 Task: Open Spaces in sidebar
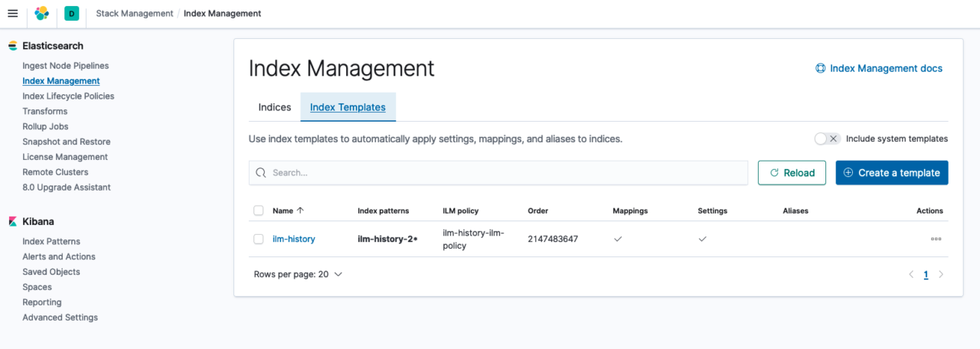[x=38, y=288]
